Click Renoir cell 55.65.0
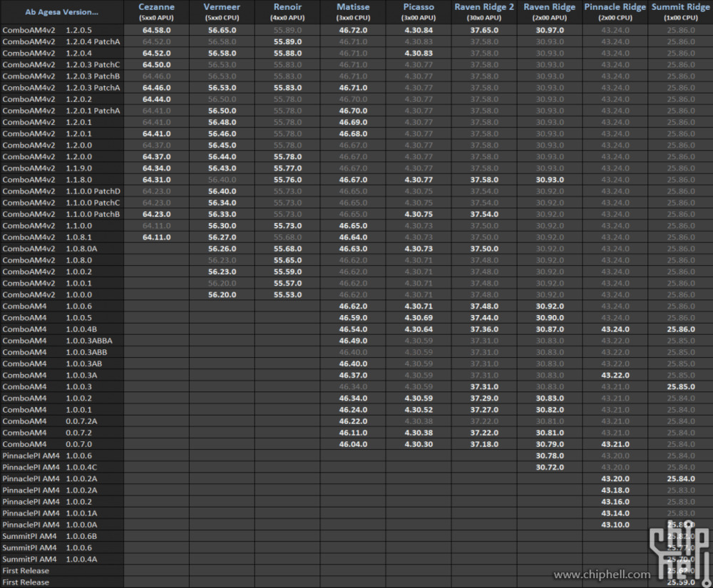The height and width of the screenshot is (588, 713). [287, 260]
